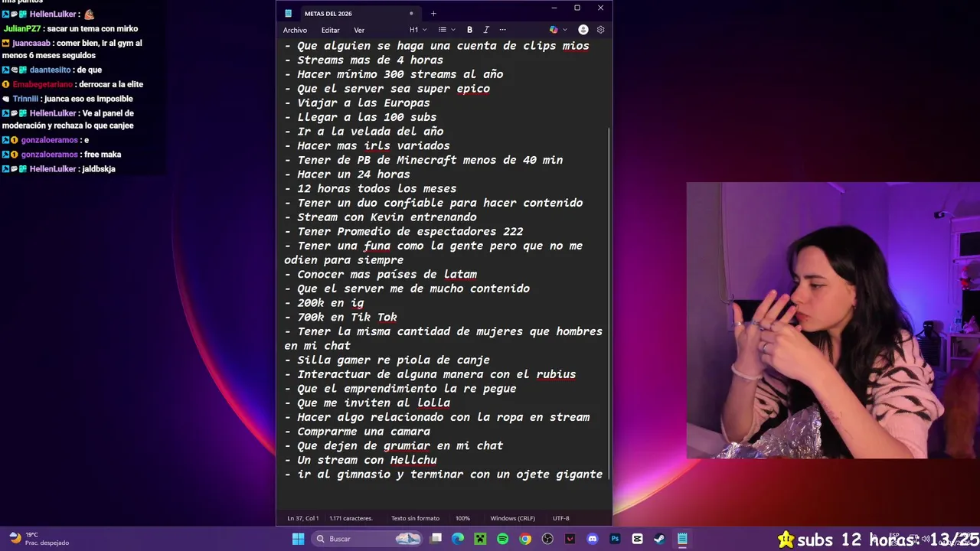The height and width of the screenshot is (551, 980).
Task: Click the line 'Stream con Kevin entrenando'
Action: [x=381, y=217]
